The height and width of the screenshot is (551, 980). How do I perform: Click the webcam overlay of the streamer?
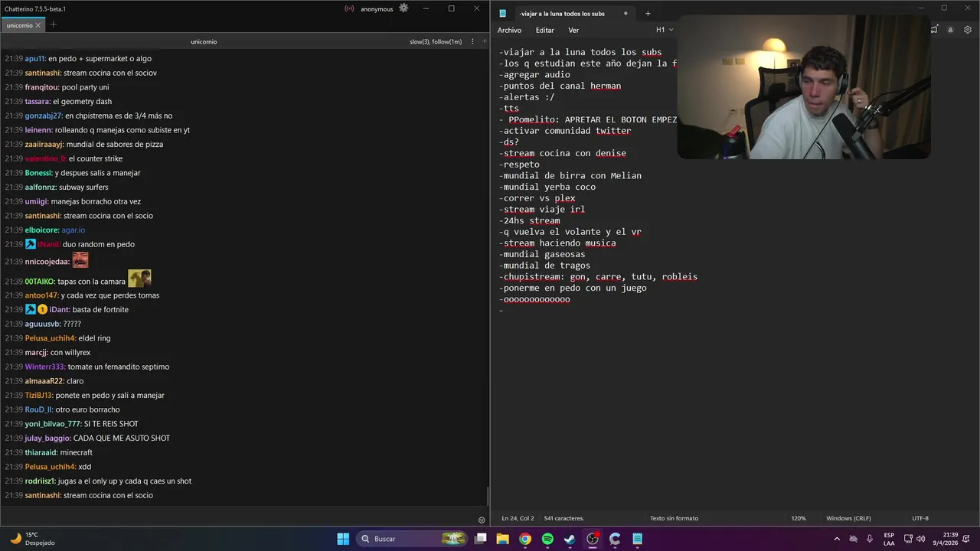pyautogui.click(x=804, y=87)
